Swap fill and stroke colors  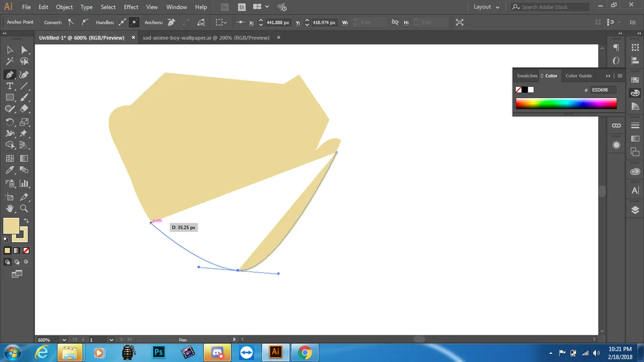(x=26, y=221)
